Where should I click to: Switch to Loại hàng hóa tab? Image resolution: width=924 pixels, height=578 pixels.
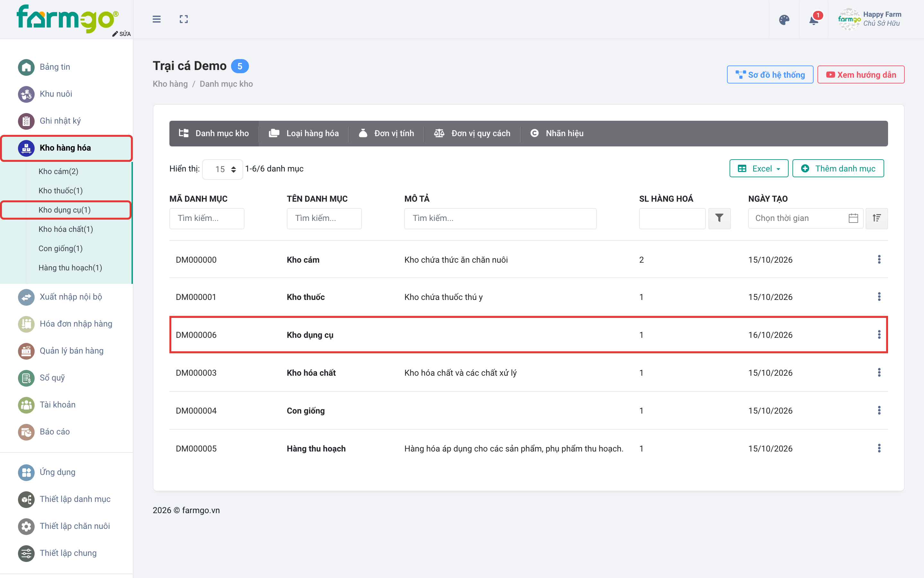(x=304, y=133)
